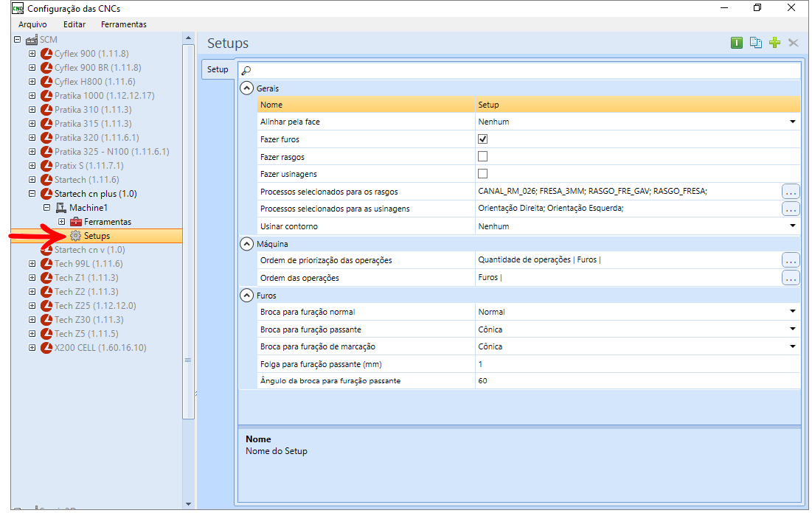This screenshot has width=812, height=513.
Task: Select Tech Z5 (1.11.5) tree item
Action: 86,333
